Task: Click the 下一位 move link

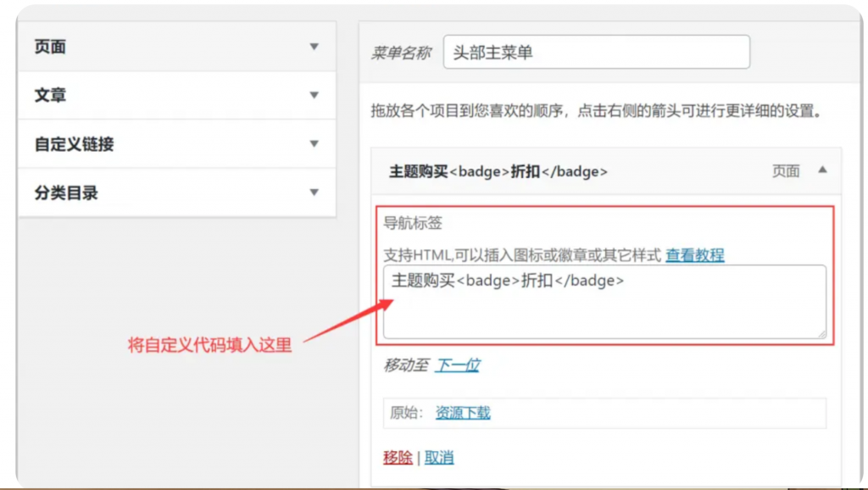Action: coord(457,365)
